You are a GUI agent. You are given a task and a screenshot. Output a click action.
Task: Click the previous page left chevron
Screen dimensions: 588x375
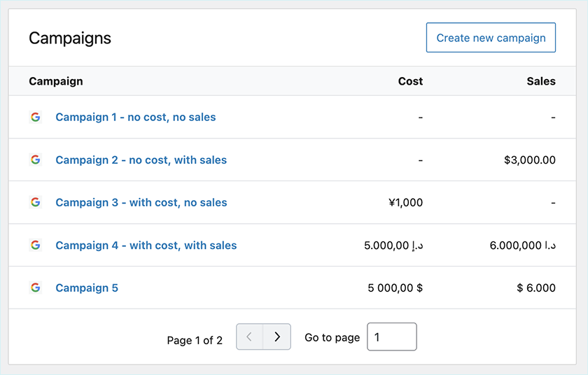pyautogui.click(x=250, y=337)
